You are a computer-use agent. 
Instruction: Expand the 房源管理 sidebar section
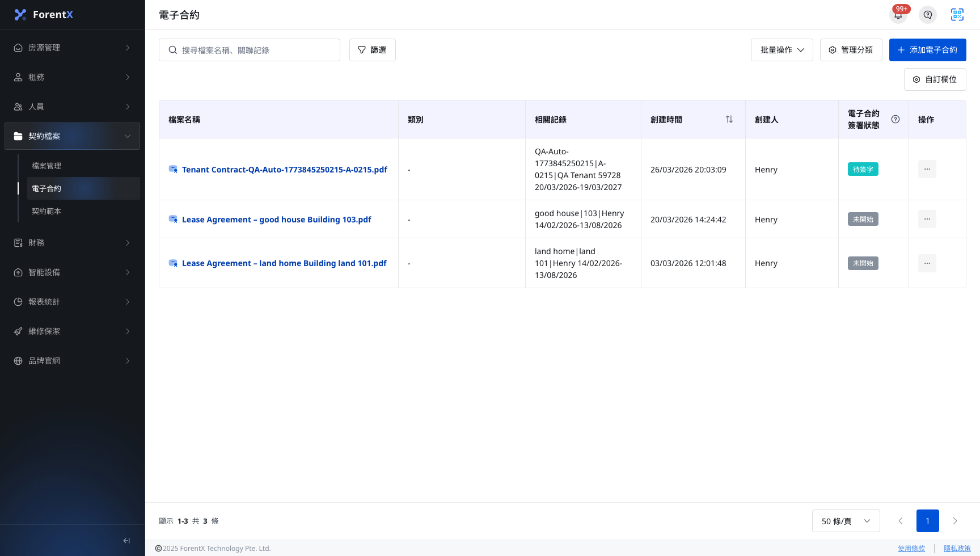(73, 48)
